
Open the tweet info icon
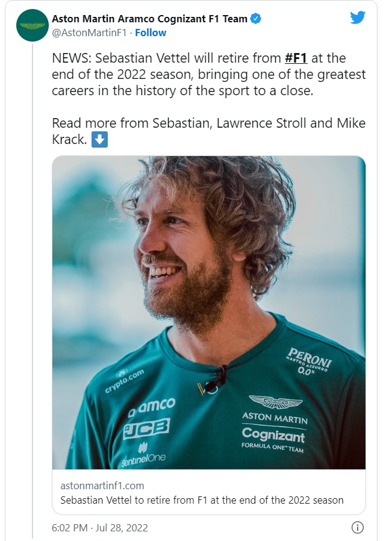[x=358, y=528]
